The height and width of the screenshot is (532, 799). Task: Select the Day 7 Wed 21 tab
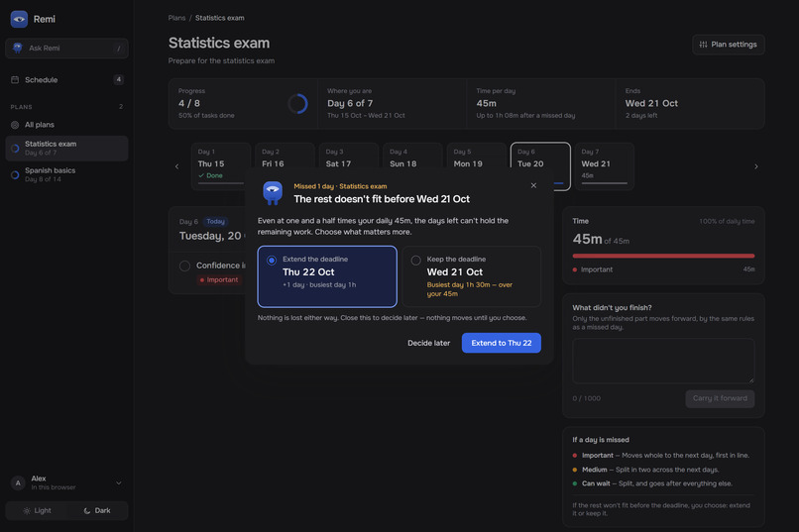(605, 166)
